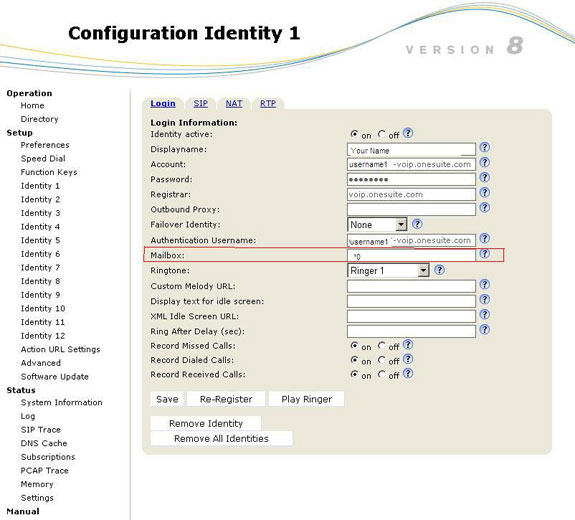
Task: Switch to the RTP tab
Action: click(x=268, y=104)
